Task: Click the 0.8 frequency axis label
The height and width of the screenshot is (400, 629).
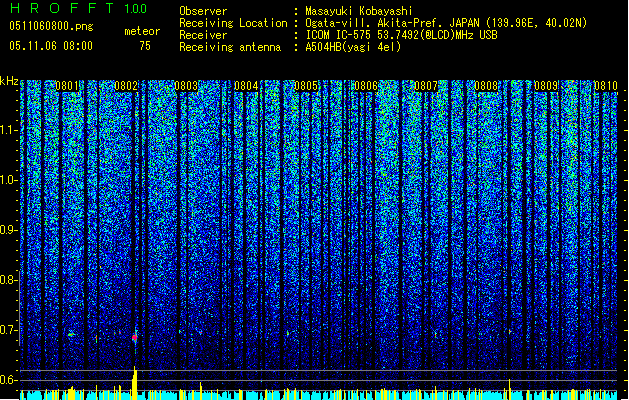Action: coord(9,280)
